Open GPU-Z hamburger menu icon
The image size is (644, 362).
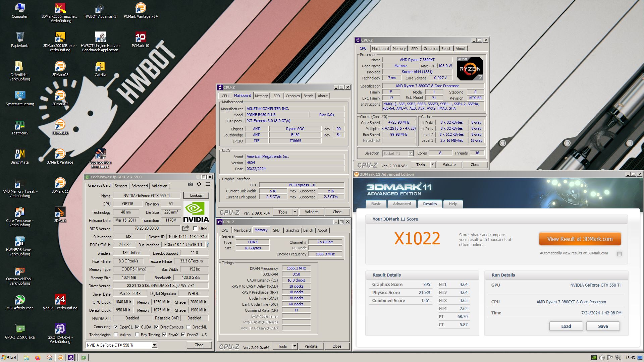click(x=208, y=184)
